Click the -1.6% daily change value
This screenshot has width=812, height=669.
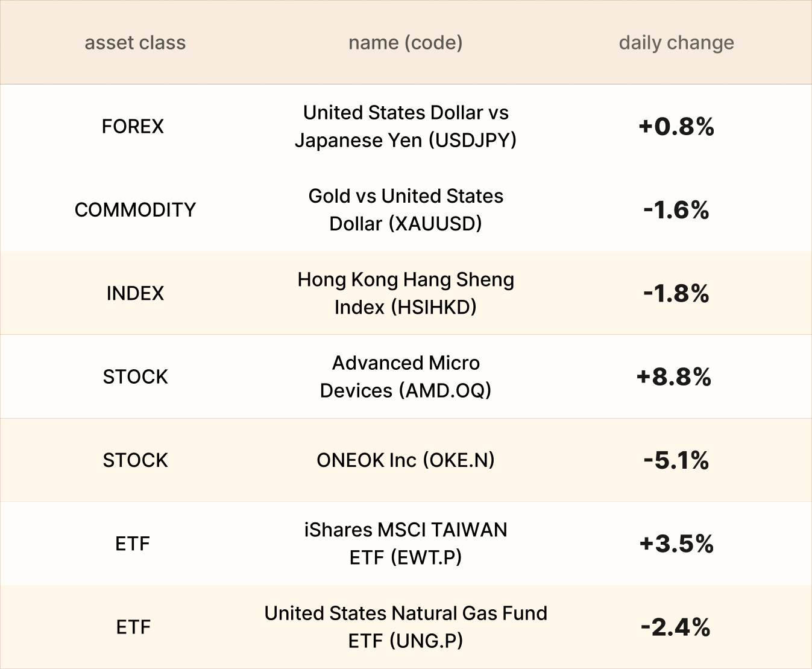[676, 210]
